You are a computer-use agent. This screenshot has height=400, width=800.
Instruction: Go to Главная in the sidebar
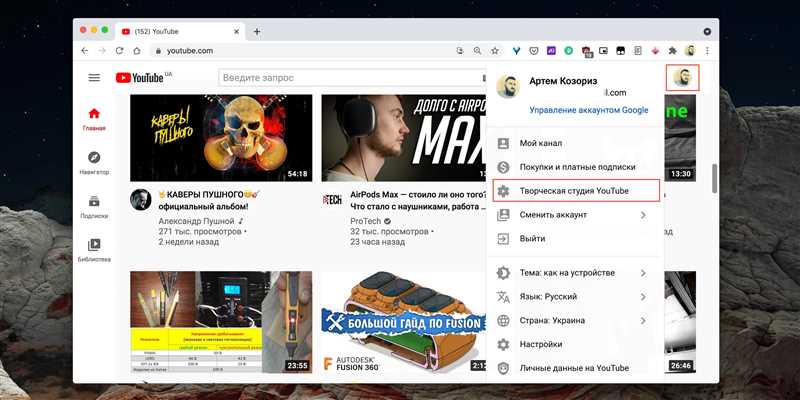coord(94,119)
